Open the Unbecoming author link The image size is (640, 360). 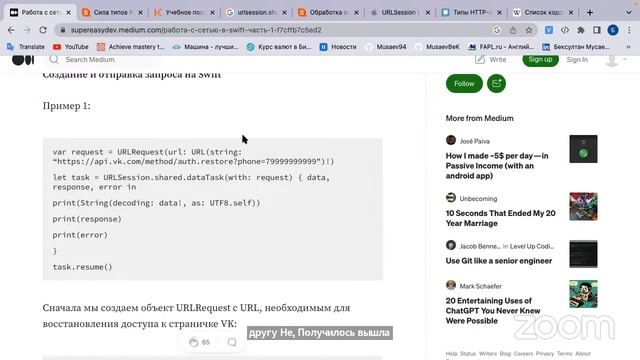pos(478,199)
